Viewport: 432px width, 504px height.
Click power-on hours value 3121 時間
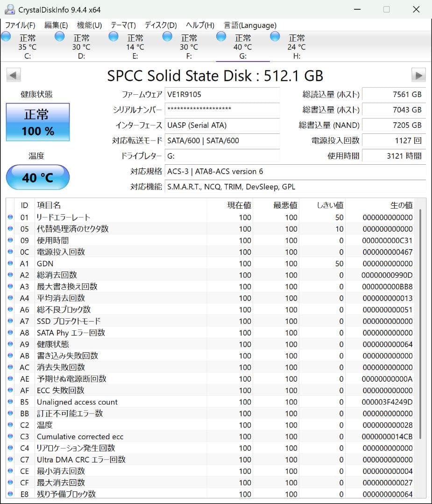[394, 156]
